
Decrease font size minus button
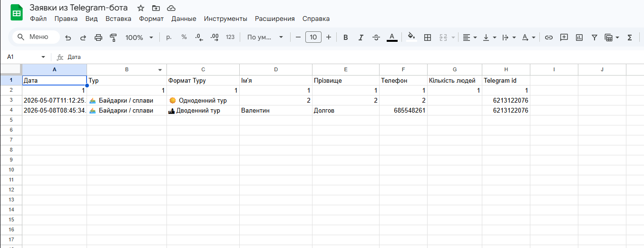click(298, 37)
